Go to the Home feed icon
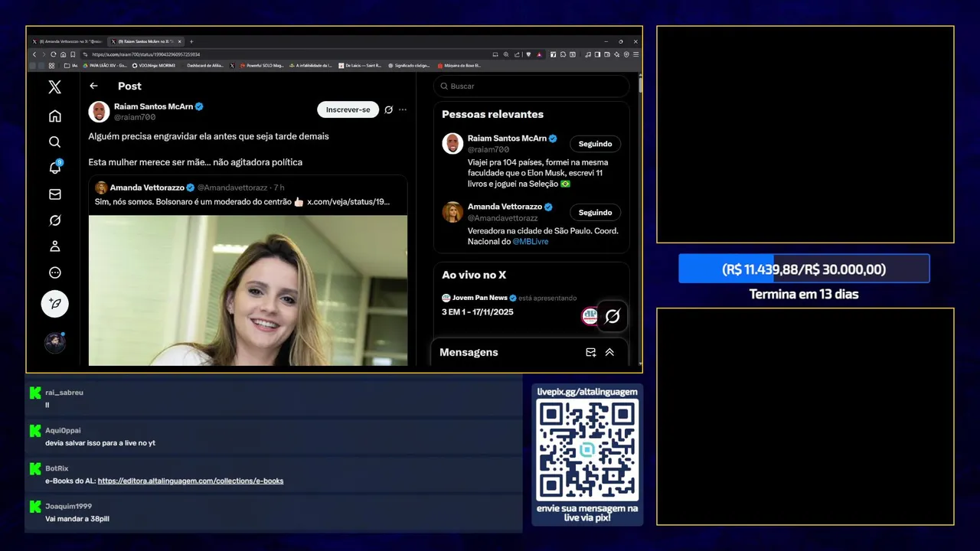The width and height of the screenshot is (980, 551). pyautogui.click(x=54, y=116)
